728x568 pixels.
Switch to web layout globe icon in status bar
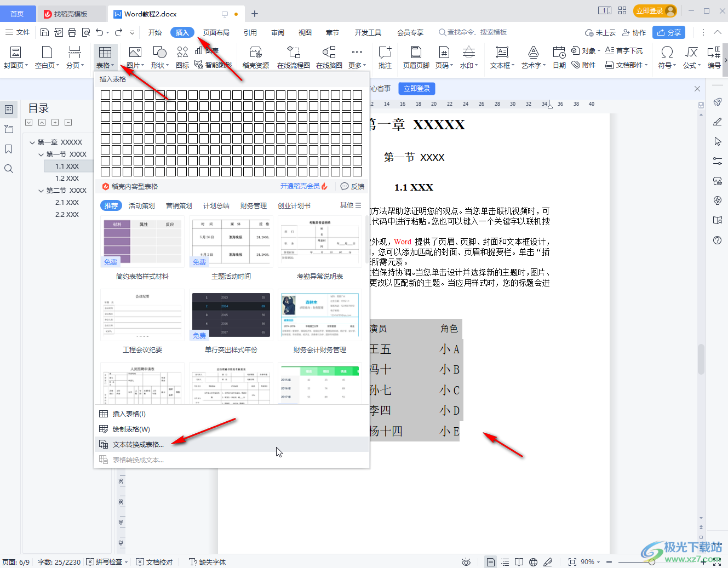tap(534, 562)
